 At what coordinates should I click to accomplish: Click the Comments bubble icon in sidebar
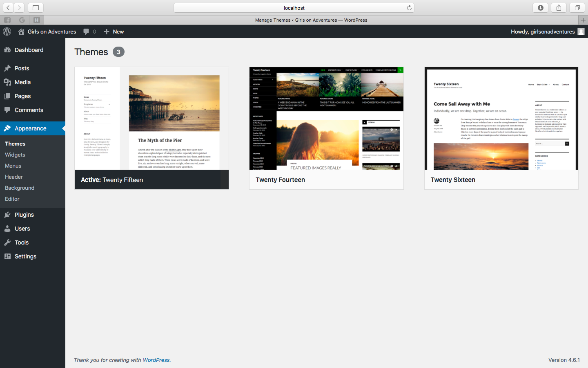point(7,110)
